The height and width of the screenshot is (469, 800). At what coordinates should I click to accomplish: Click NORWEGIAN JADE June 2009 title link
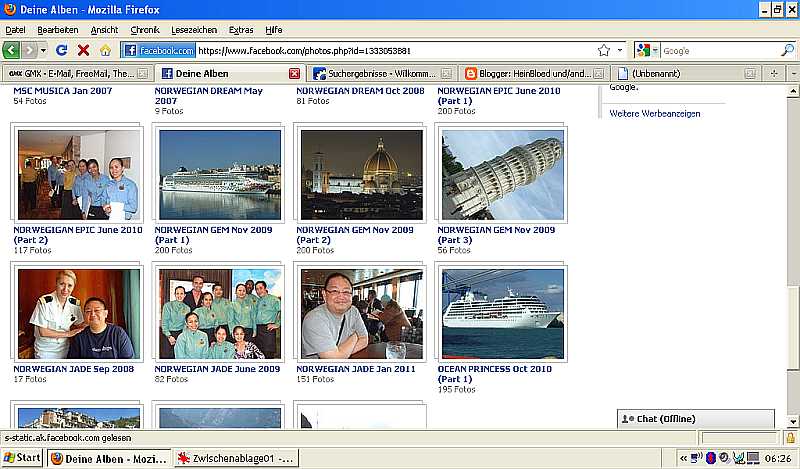[x=217, y=369]
